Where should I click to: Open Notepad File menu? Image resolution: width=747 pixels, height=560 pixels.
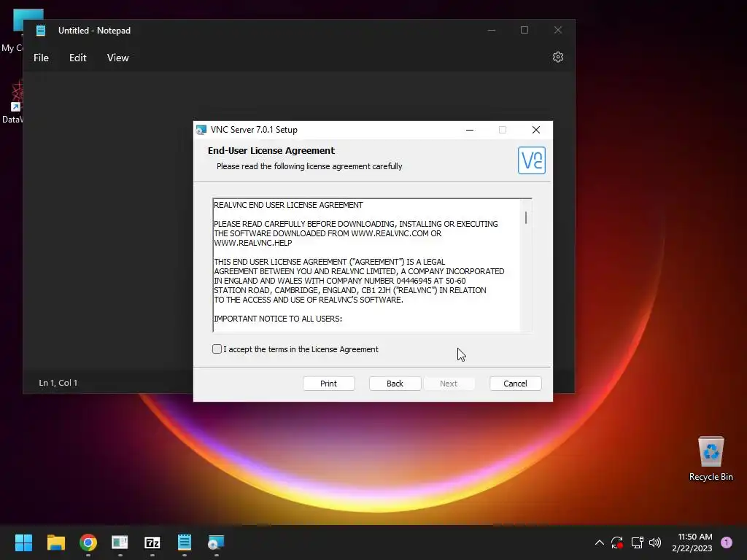[x=41, y=58]
